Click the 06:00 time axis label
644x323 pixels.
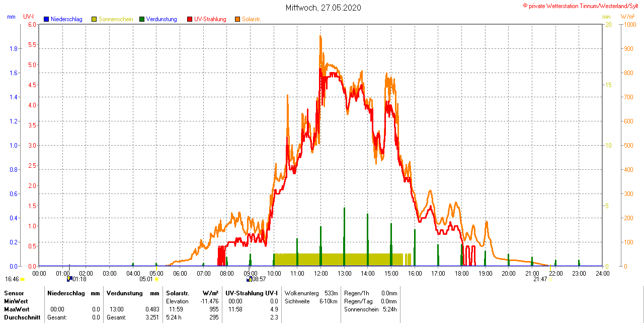[180, 273]
